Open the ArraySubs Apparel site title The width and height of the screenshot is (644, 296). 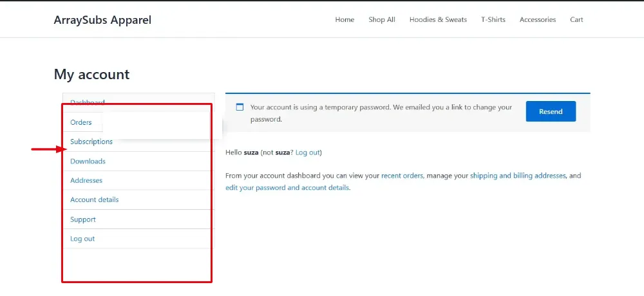[102, 20]
